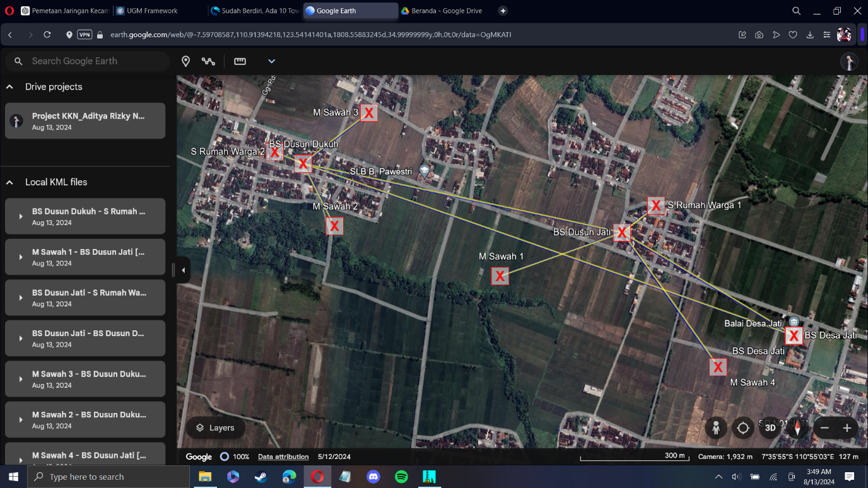Open Spotify from the taskbar
Image resolution: width=868 pixels, height=488 pixels.
tap(401, 477)
